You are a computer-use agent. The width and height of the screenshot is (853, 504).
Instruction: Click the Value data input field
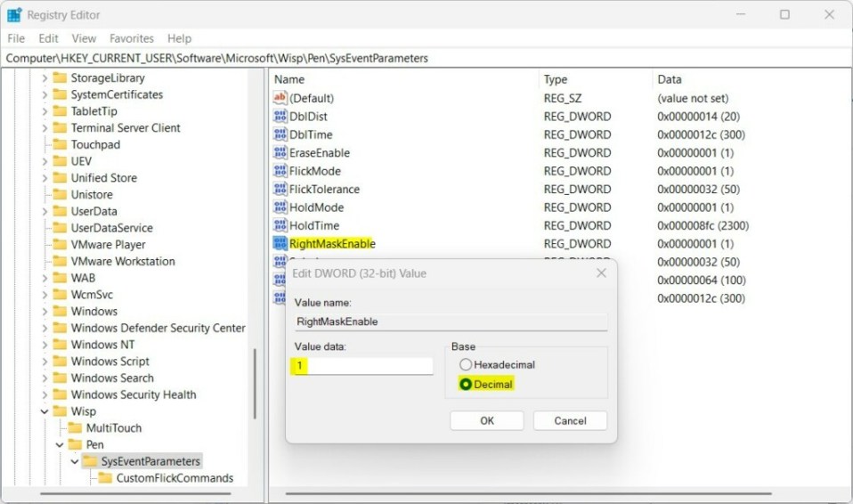pos(363,366)
